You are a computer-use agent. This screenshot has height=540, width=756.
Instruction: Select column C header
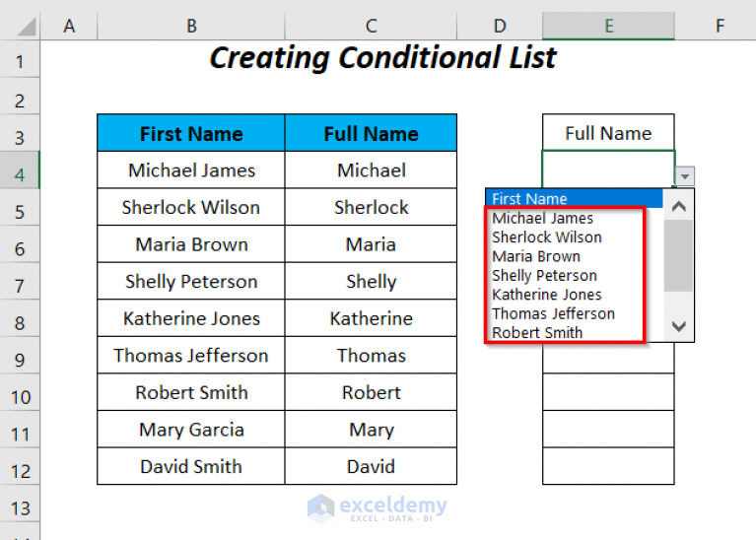tap(371, 26)
